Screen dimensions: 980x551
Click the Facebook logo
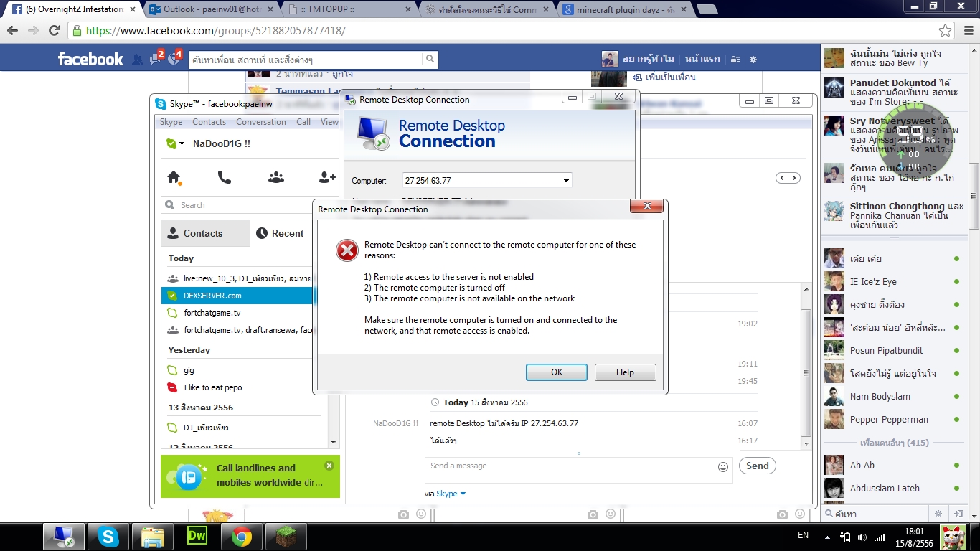90,59
